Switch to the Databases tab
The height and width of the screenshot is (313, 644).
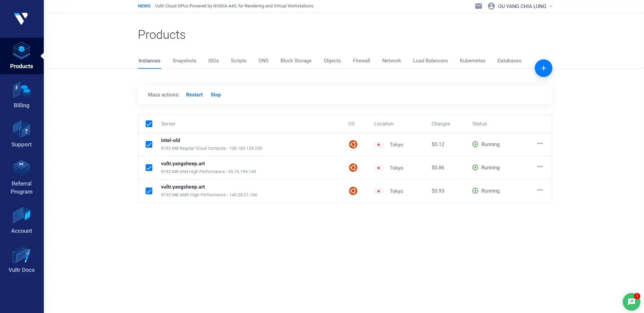tap(509, 61)
